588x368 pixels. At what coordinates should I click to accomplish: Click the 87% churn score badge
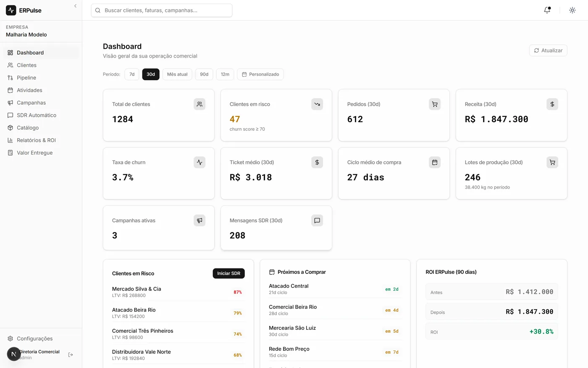coord(238,292)
